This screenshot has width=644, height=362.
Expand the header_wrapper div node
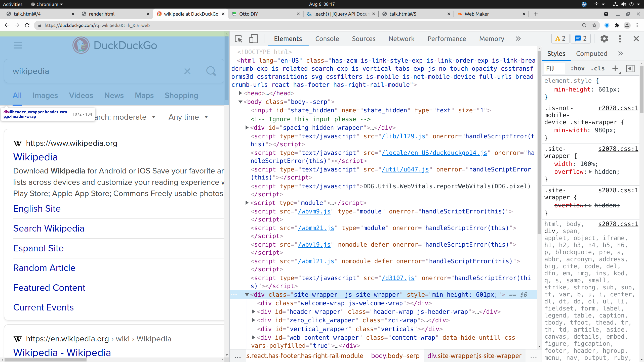[254, 312]
